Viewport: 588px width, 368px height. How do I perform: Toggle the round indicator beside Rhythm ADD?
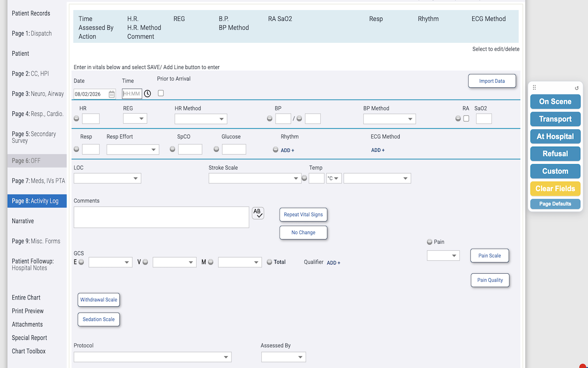coord(276,149)
